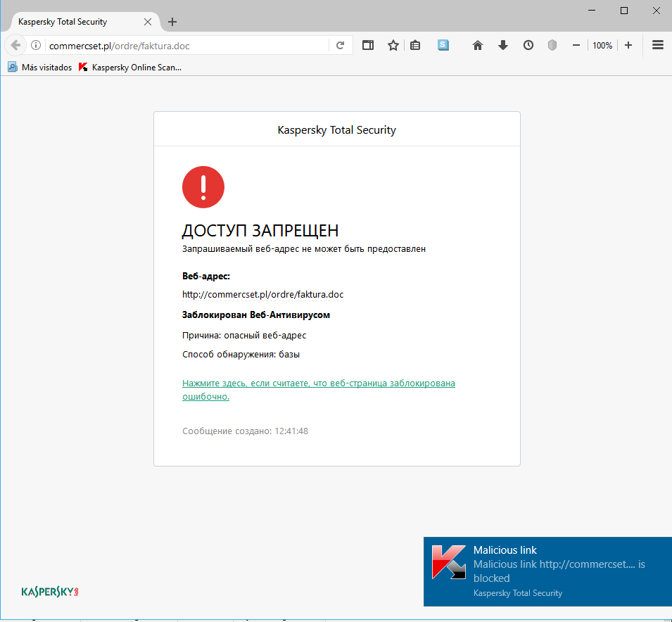Open site information icon in address bar

click(36, 46)
